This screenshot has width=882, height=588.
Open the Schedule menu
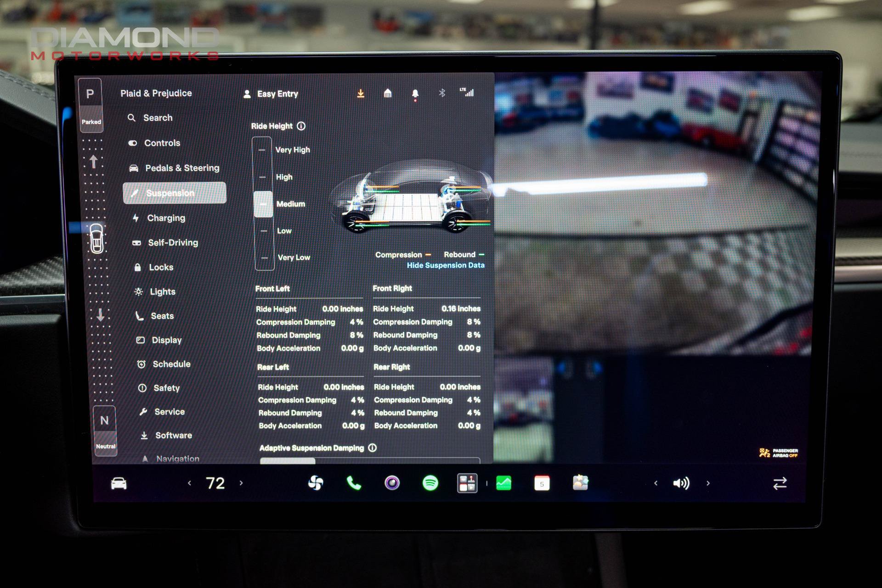tap(164, 364)
